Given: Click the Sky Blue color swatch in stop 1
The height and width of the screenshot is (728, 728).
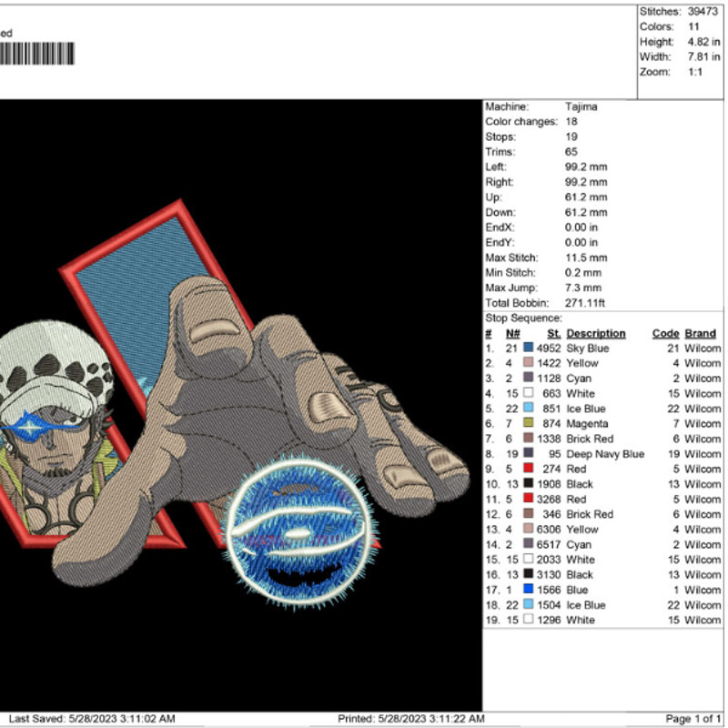Looking at the screenshot, I should (x=528, y=349).
